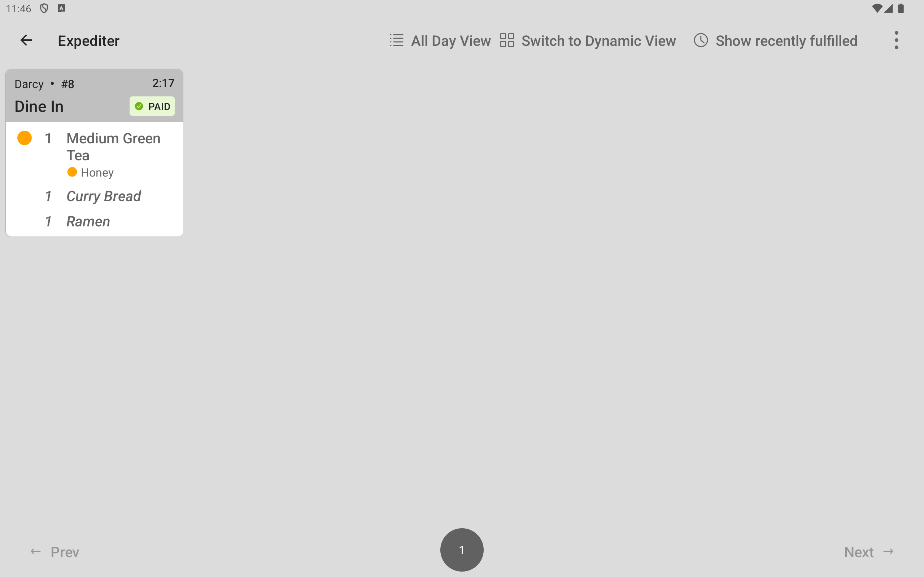This screenshot has width=924, height=577.
Task: Select the Ramen item
Action: click(88, 221)
